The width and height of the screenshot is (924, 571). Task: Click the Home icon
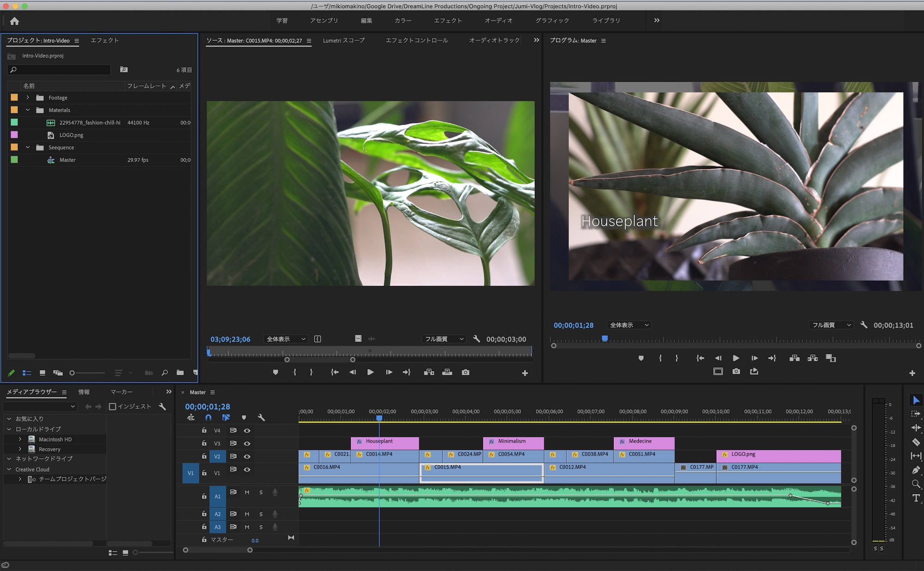(14, 21)
